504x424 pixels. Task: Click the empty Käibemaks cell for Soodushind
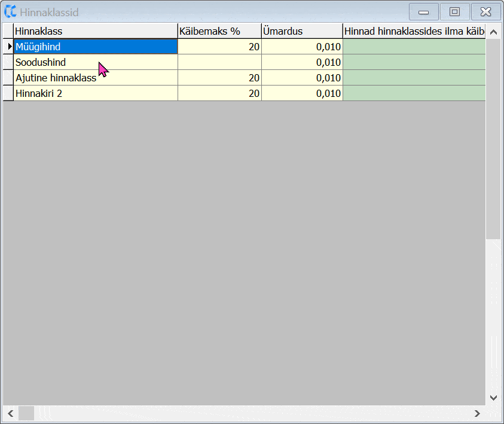tap(219, 62)
